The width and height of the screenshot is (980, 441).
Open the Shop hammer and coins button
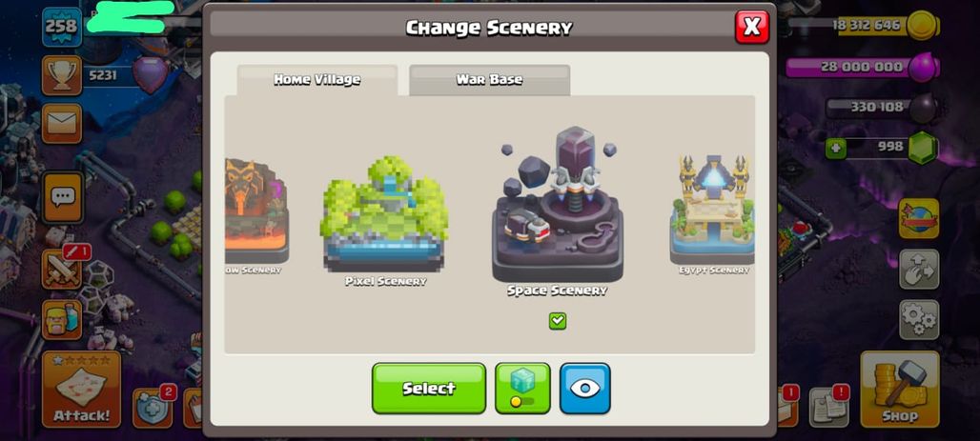[x=899, y=389]
